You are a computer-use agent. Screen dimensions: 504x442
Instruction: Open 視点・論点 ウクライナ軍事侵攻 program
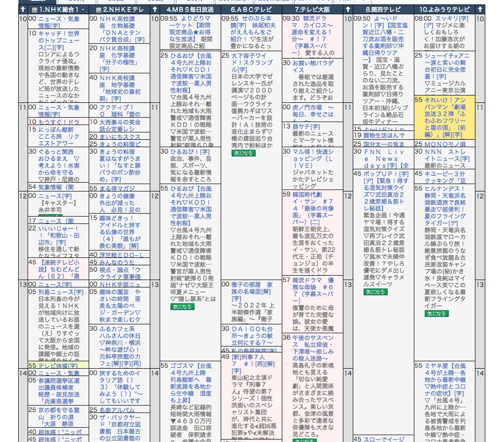[120, 273]
